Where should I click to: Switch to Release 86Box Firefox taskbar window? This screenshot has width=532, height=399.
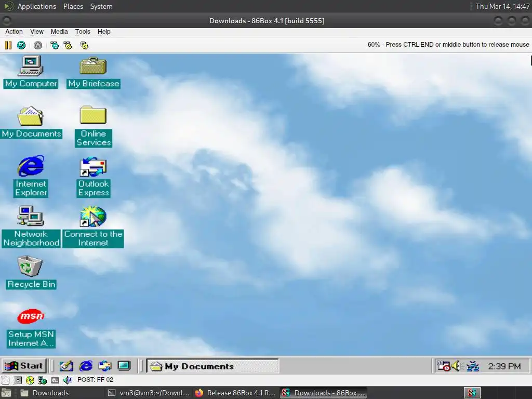236,393
